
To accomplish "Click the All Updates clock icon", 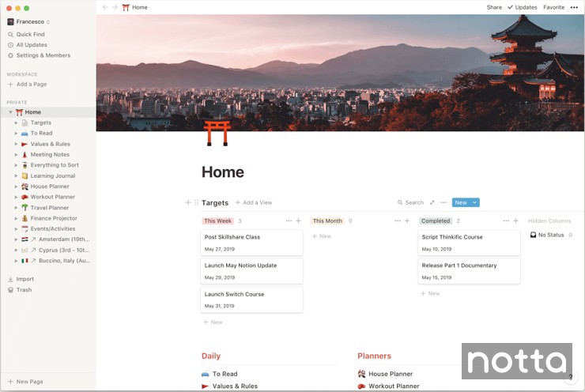I will pyautogui.click(x=10, y=45).
